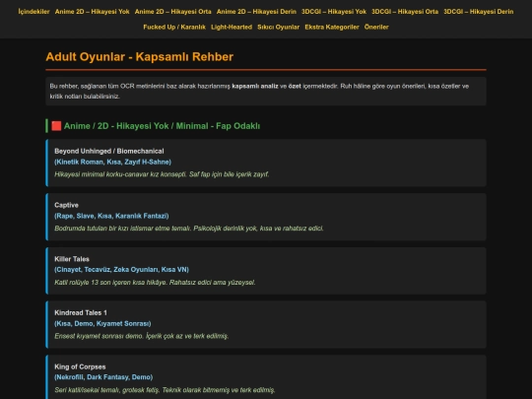The width and height of the screenshot is (532, 399).
Task: Click the description mentioning kıyamet sonrası demo
Action: pyautogui.click(x=142, y=336)
